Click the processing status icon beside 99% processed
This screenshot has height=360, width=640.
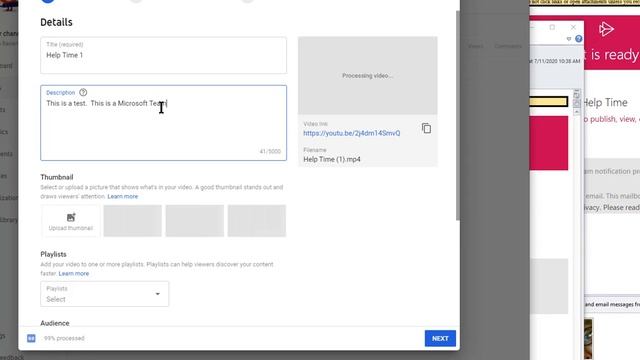pos(31,338)
